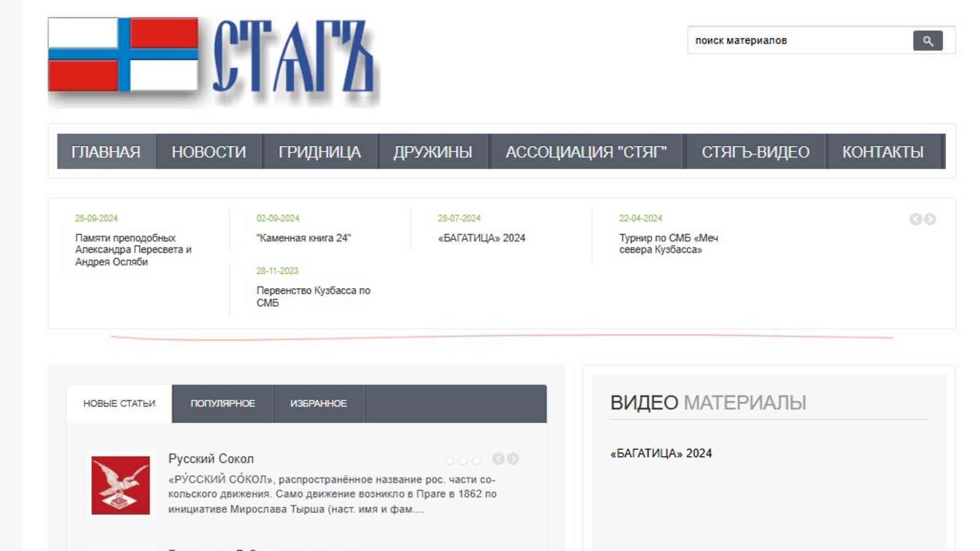This screenshot has width=980, height=551.
Task: Select third pagination dot in articles
Action: tap(476, 461)
